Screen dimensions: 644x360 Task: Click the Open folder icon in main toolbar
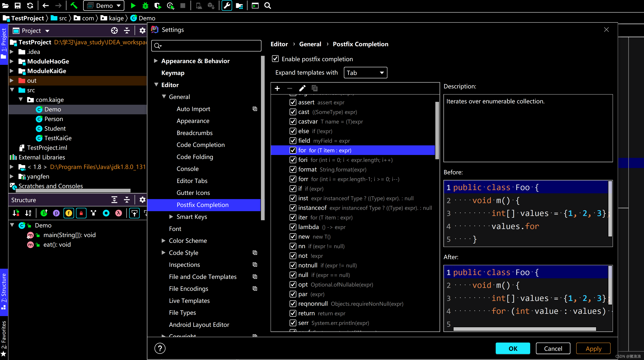[x=5, y=6]
